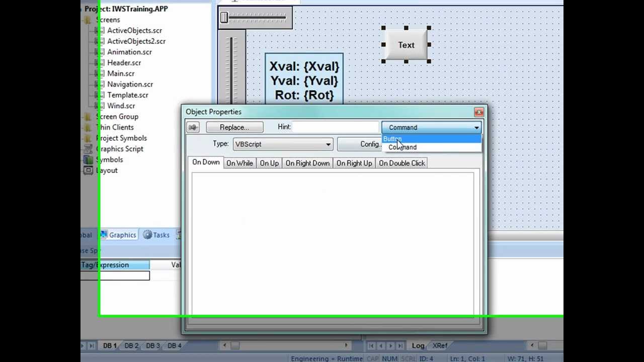Switch to the Graphics explorer tab

click(x=117, y=235)
